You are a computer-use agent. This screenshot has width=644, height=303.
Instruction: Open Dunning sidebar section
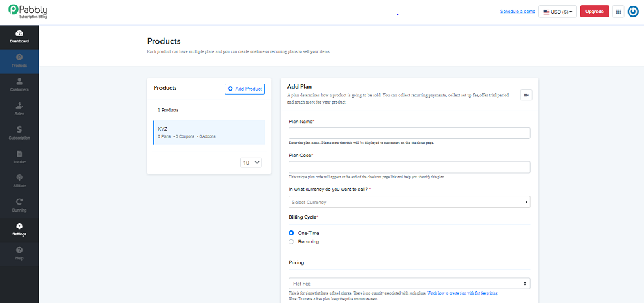(x=19, y=205)
